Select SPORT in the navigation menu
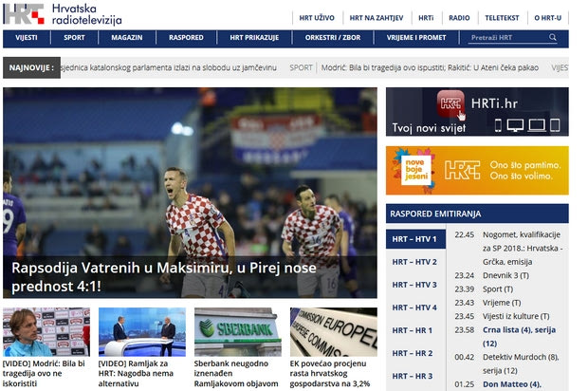 [74, 38]
